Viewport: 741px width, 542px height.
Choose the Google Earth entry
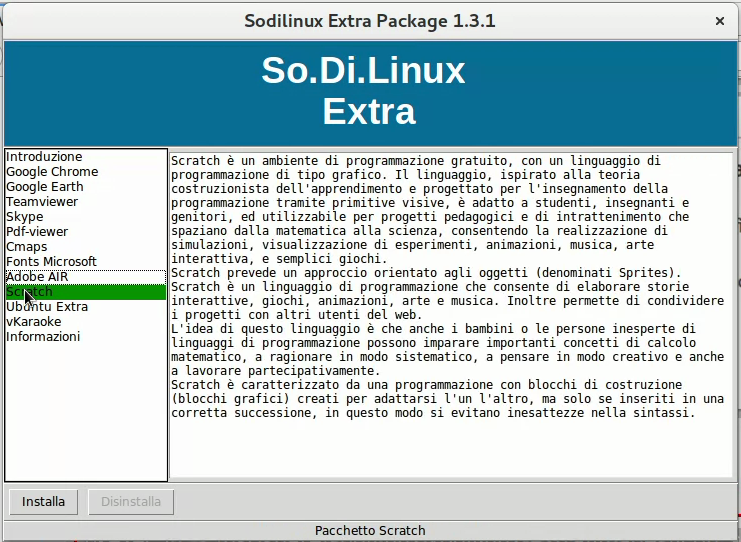[x=46, y=187]
